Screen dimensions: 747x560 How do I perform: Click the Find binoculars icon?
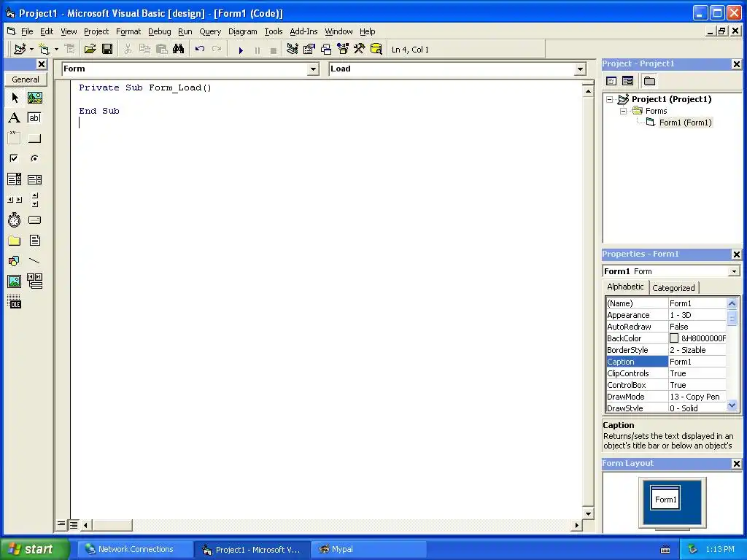(x=178, y=49)
